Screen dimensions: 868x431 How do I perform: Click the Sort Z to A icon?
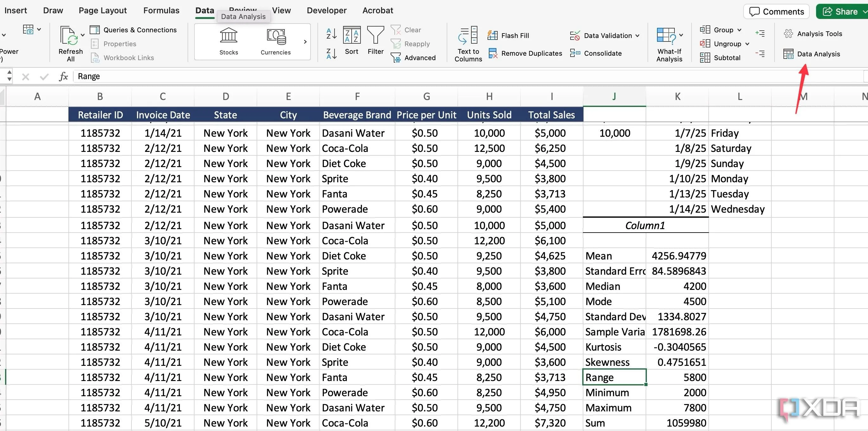click(x=331, y=54)
